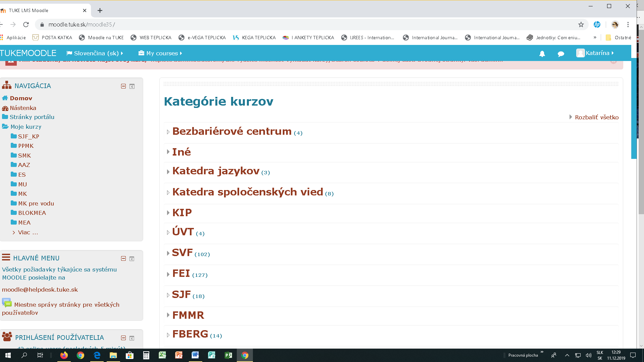Viewport: 644px width, 362px height.
Task: Open Calculator from the taskbar
Action: 146,355
